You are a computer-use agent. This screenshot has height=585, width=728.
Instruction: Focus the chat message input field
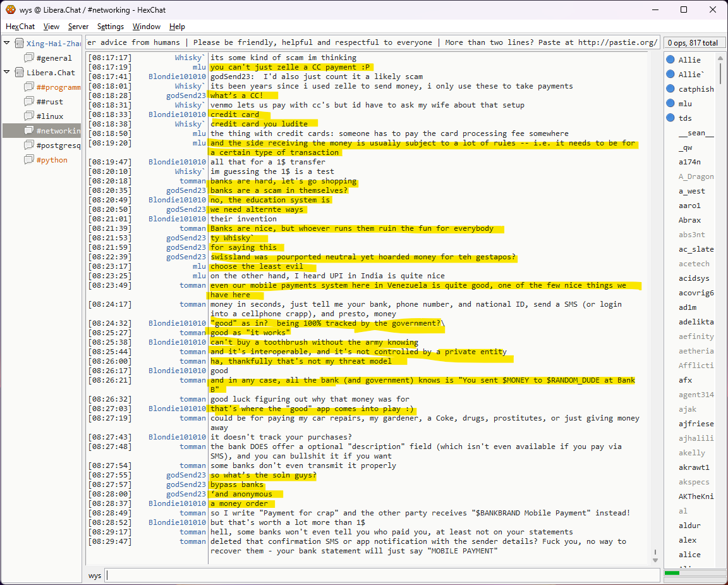pos(379,576)
